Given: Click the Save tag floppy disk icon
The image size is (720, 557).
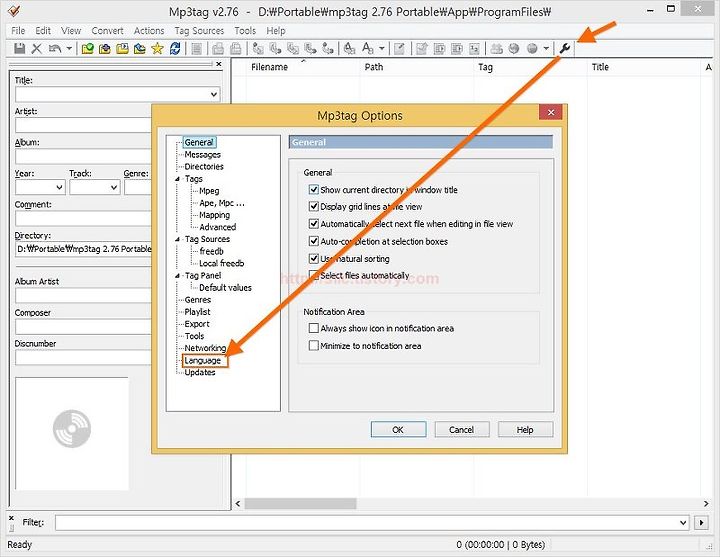Looking at the screenshot, I should tap(19, 48).
